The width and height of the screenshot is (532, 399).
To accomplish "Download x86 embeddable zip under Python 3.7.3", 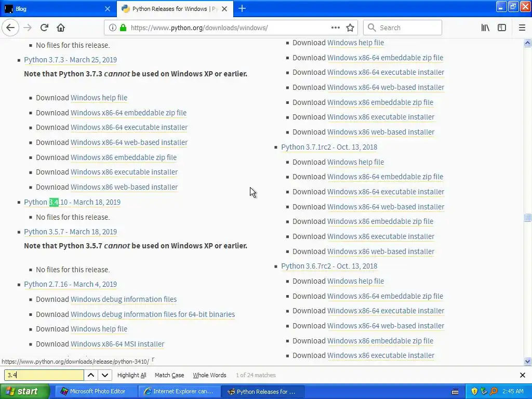I will (x=124, y=157).
